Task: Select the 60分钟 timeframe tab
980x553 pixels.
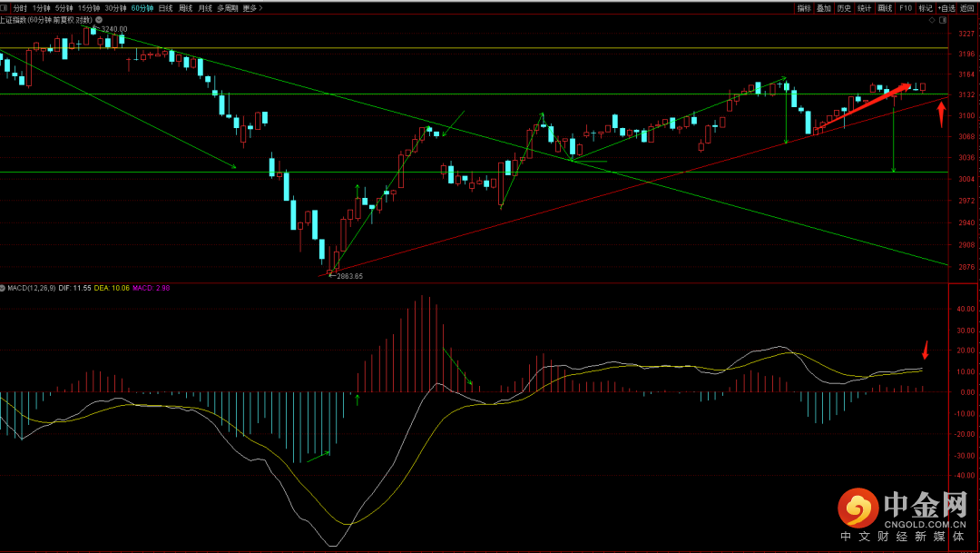Action: pos(142,8)
